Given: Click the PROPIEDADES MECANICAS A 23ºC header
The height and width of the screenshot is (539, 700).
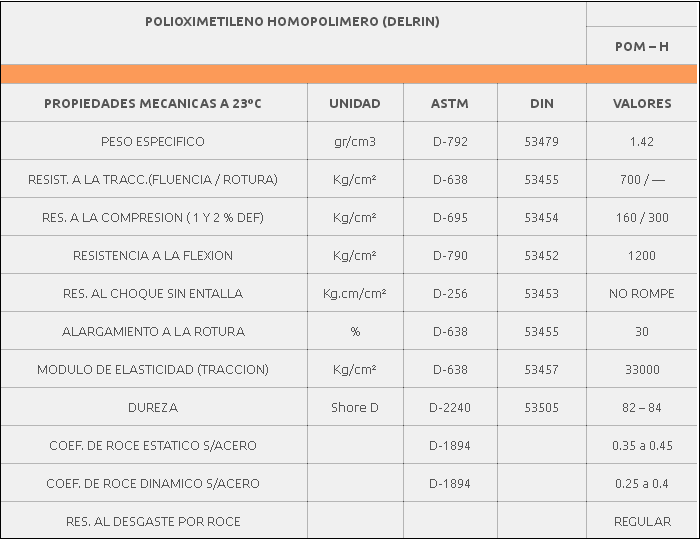Looking at the screenshot, I should (x=153, y=103).
